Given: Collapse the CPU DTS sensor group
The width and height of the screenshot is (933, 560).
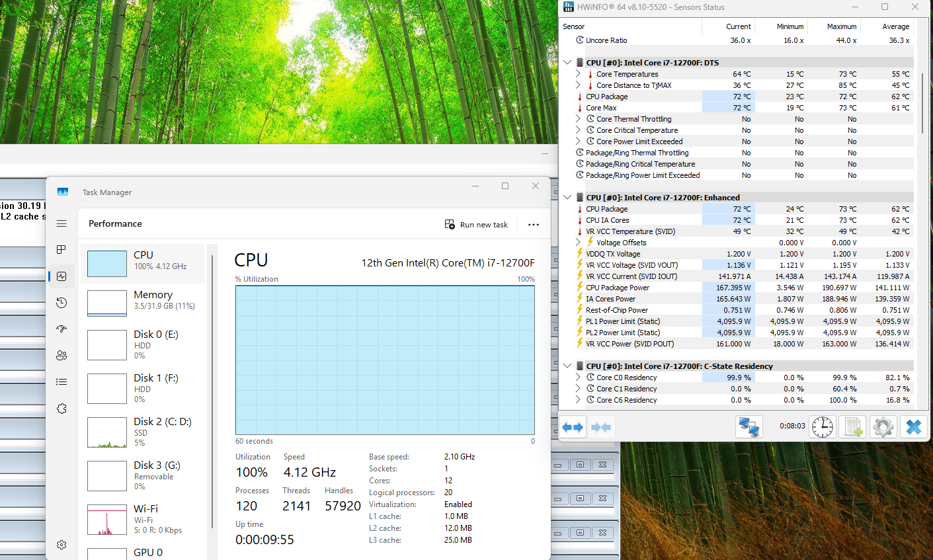Looking at the screenshot, I should 567,63.
